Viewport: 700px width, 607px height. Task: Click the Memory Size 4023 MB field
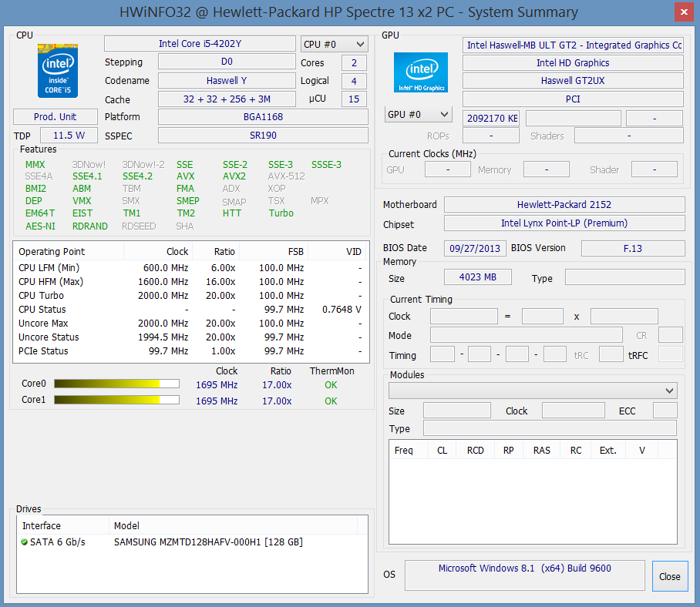[x=478, y=277]
